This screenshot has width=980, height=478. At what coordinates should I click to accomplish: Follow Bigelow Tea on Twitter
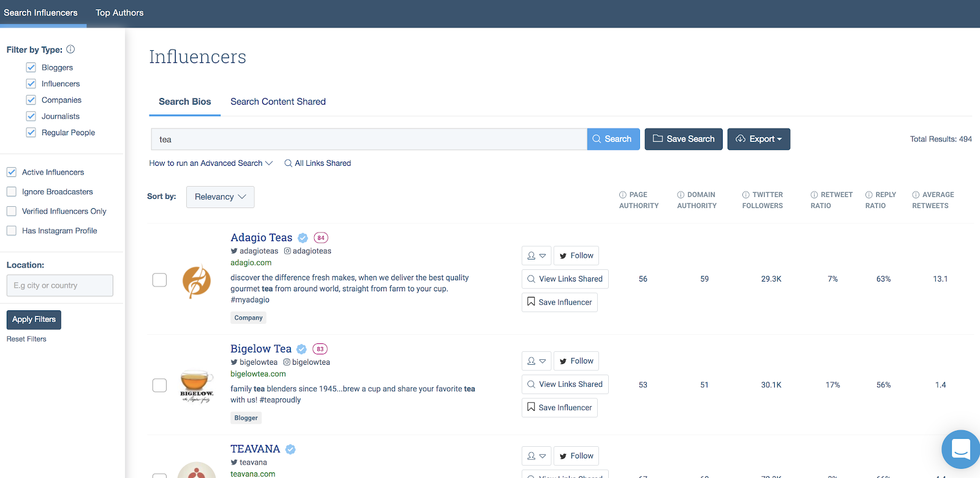576,361
